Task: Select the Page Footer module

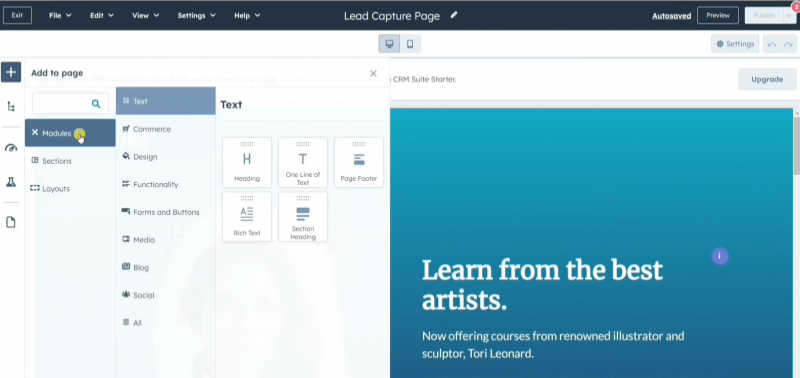Action: coord(359,162)
